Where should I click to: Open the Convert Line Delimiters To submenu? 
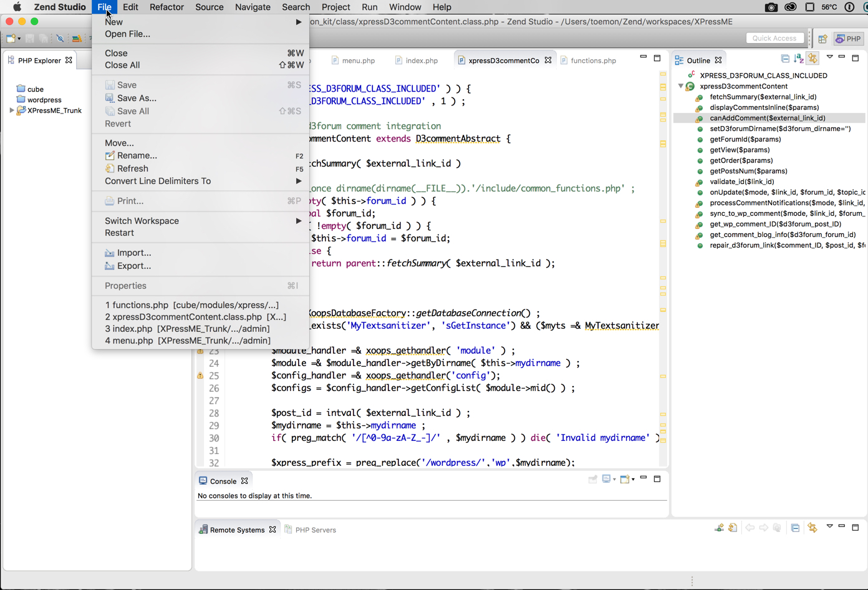(200, 181)
